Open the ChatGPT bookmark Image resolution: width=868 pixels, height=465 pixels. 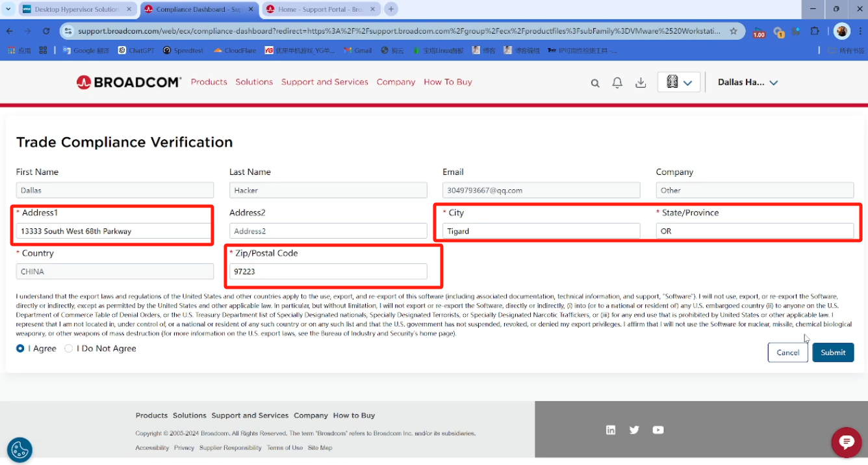pyautogui.click(x=137, y=50)
